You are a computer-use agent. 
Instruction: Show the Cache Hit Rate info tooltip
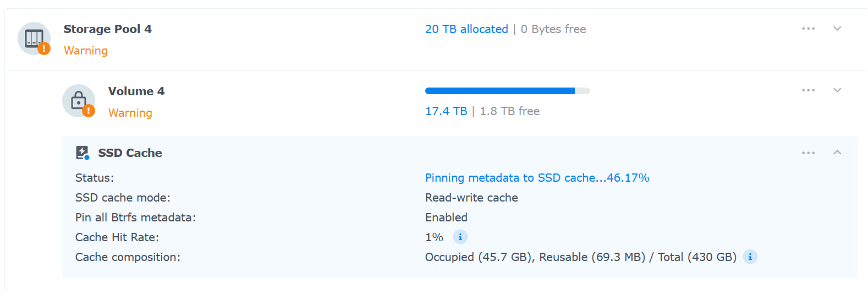pyautogui.click(x=460, y=237)
